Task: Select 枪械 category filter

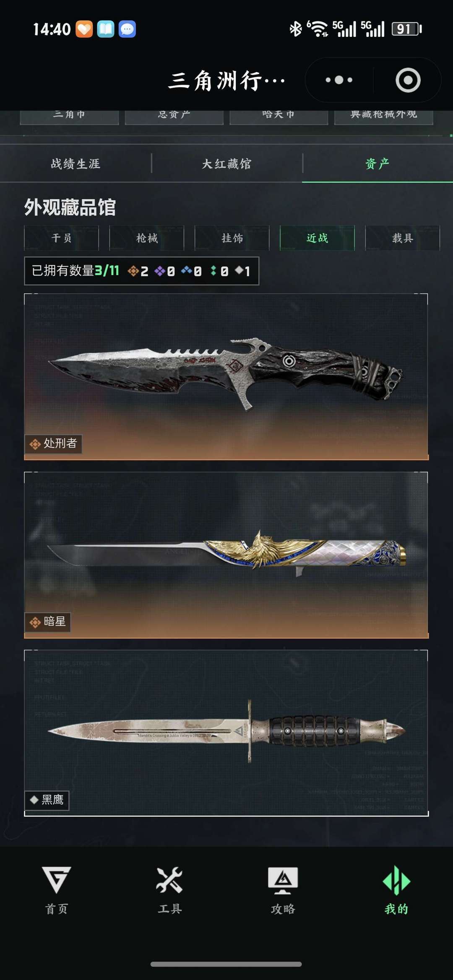Action: click(147, 238)
